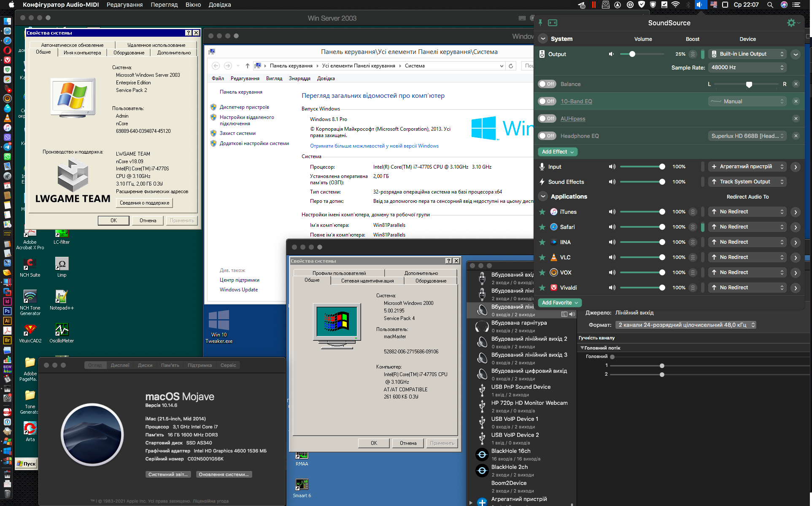812x506 pixels.
Task: Toggle the 10-Band EQ effect on
Action: 547,101
